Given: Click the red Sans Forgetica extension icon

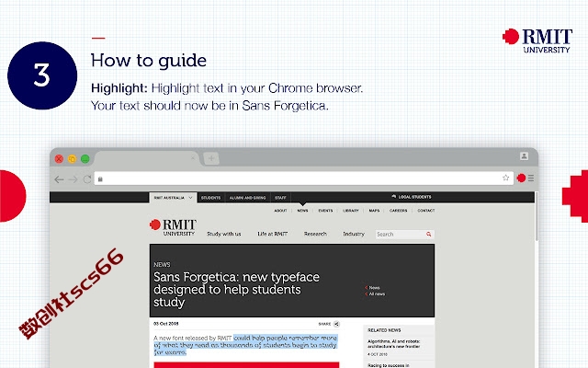Looking at the screenshot, I should pyautogui.click(x=521, y=178).
